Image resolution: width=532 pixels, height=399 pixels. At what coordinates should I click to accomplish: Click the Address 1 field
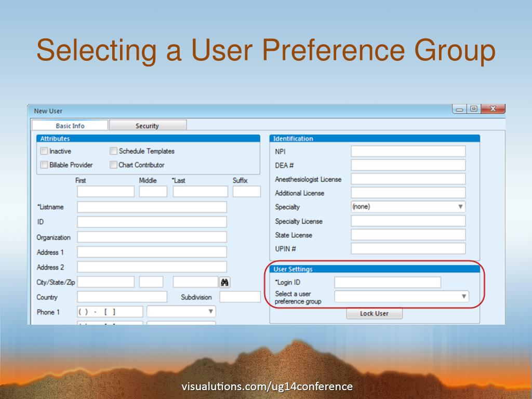click(152, 252)
